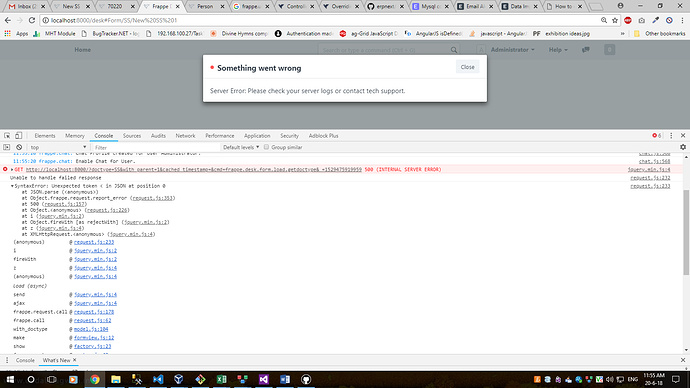Open the Adblock Plus extension icon

click(x=628, y=20)
